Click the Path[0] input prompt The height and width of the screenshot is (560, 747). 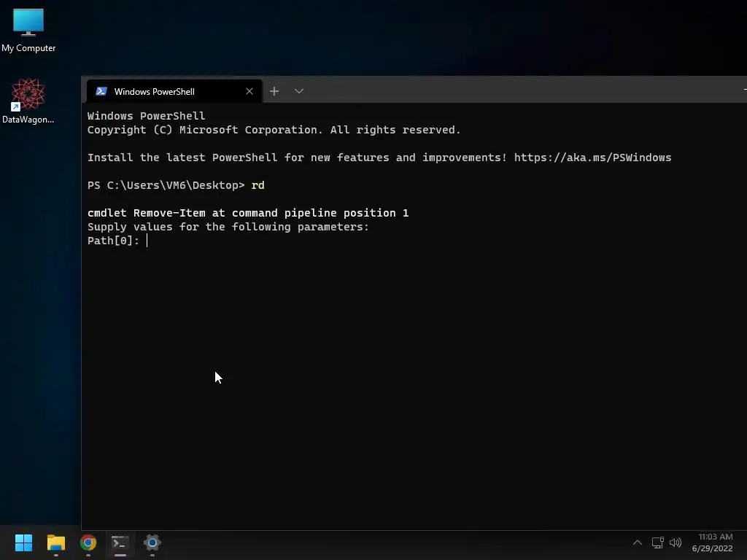pyautogui.click(x=117, y=241)
